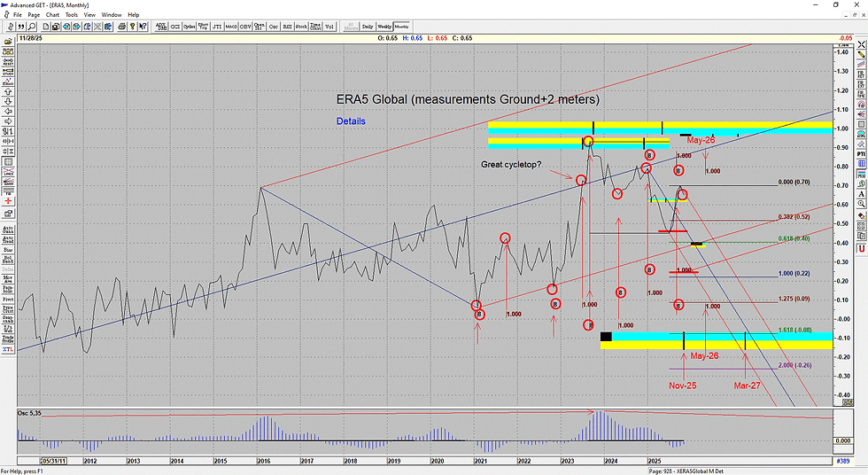
Task: Click the 1.618 (-0.08) Fibonacci level label
Action: point(795,330)
